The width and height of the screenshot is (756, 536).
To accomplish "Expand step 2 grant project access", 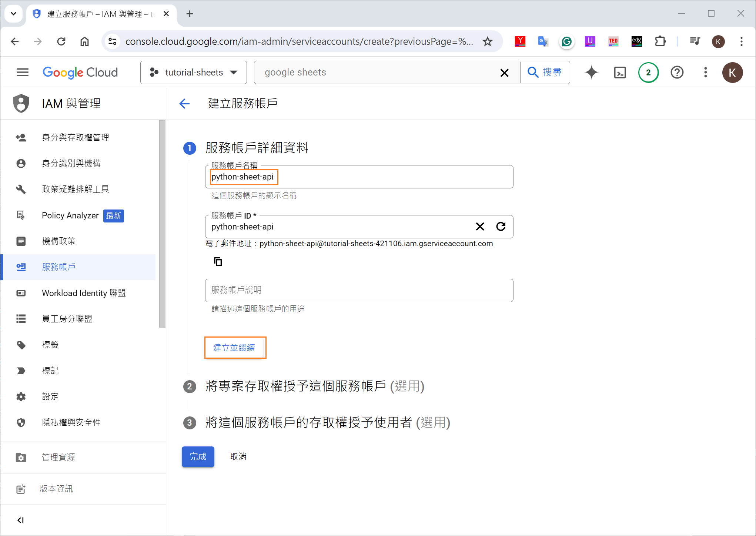I will point(314,386).
